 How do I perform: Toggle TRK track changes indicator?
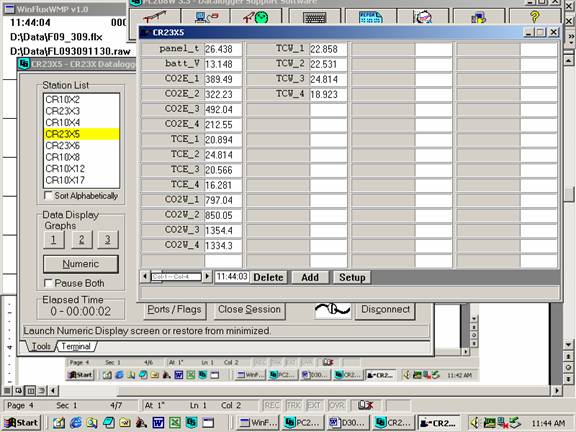pyautogui.click(x=294, y=405)
